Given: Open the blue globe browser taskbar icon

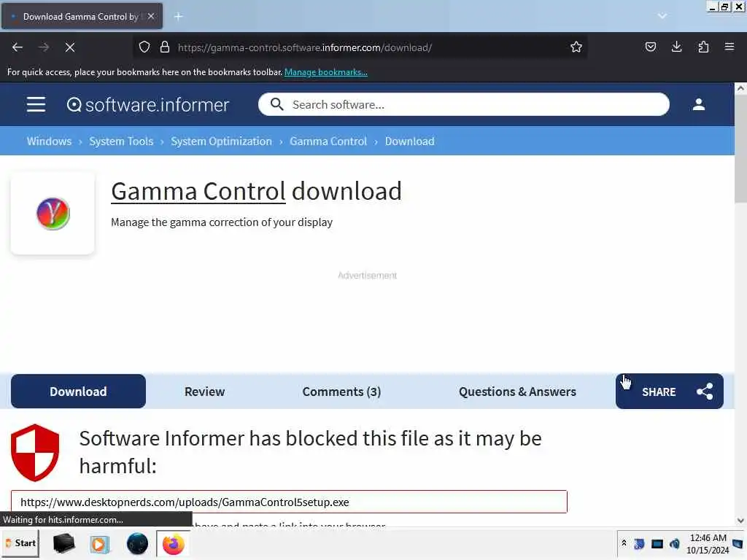Looking at the screenshot, I should click(x=137, y=544).
